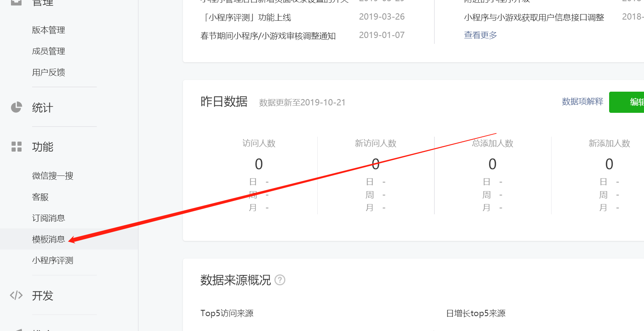Screen dimensions: 644x331
Task: Click the Top5访问来源 label
Action: (x=227, y=313)
